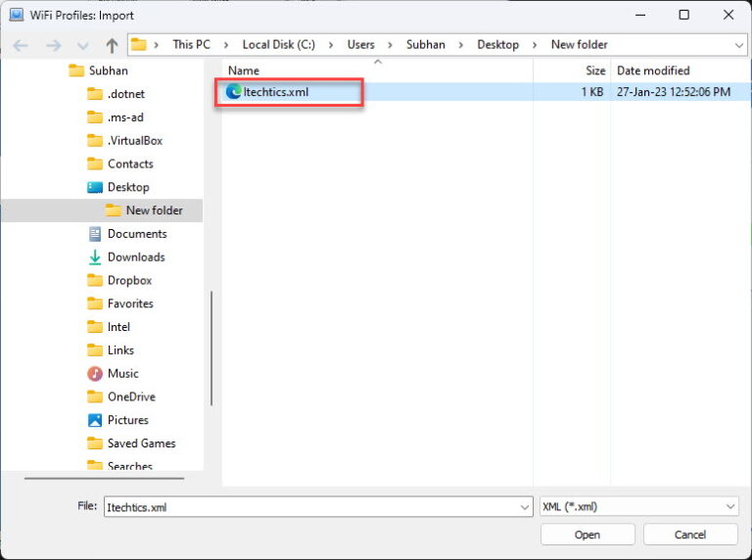The width and height of the screenshot is (752, 560).
Task: Click the vertical scrollbar of folder tree
Action: 211,349
